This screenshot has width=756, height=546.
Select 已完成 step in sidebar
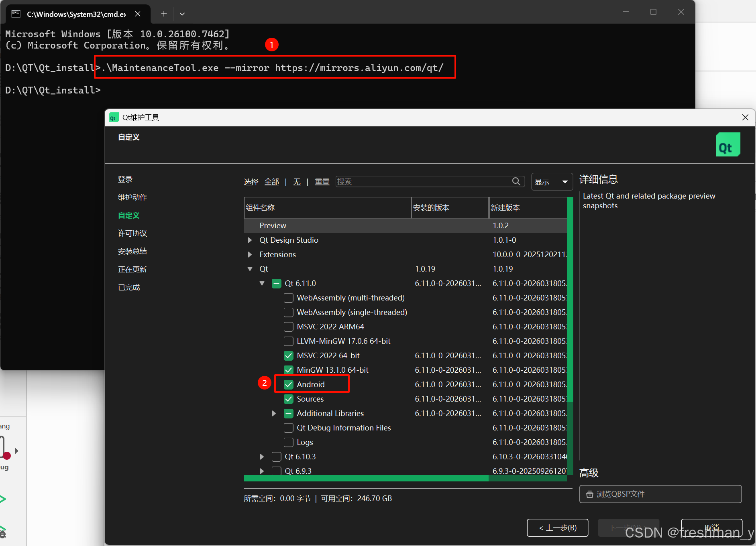pyautogui.click(x=129, y=287)
